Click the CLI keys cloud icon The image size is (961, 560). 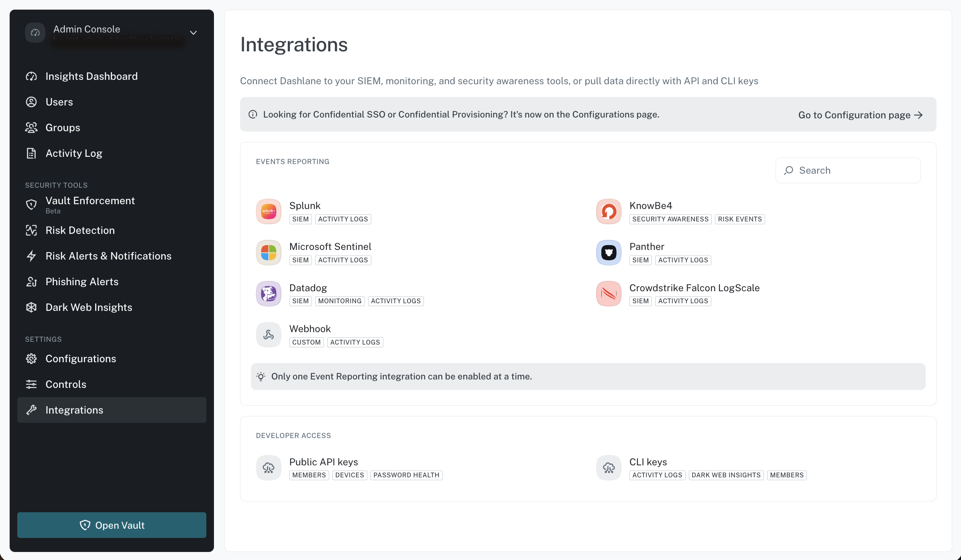609,468
